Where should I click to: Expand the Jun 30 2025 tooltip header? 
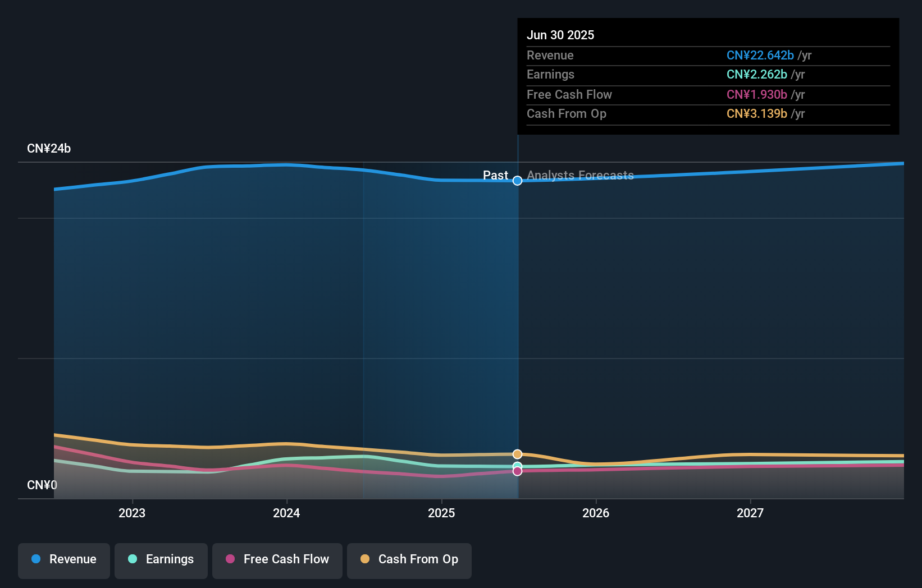click(560, 35)
